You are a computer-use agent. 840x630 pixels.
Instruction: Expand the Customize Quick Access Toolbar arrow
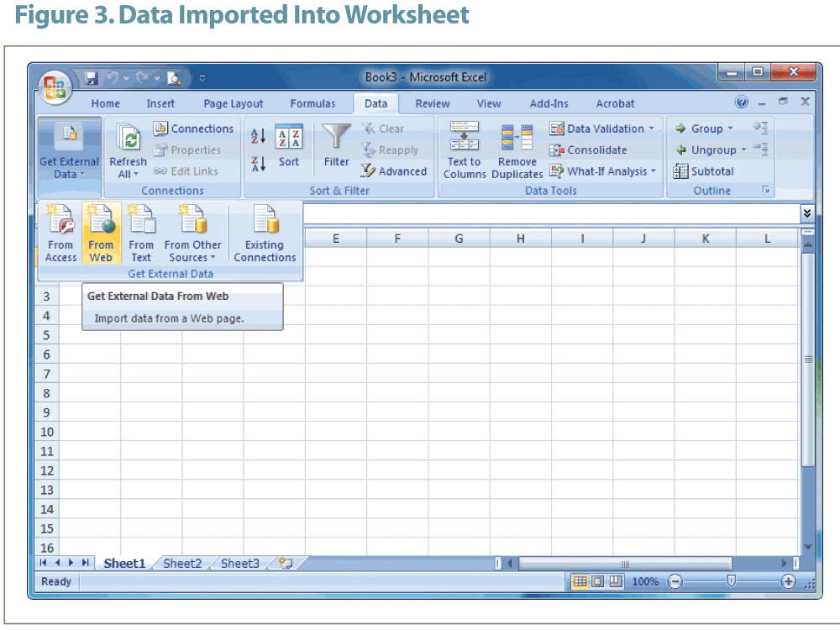click(202, 78)
